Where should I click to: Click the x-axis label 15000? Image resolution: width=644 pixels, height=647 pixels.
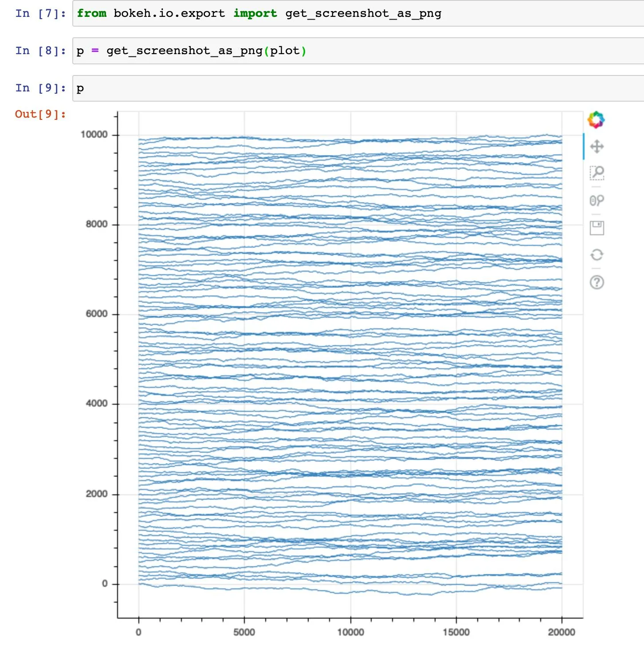click(x=456, y=632)
